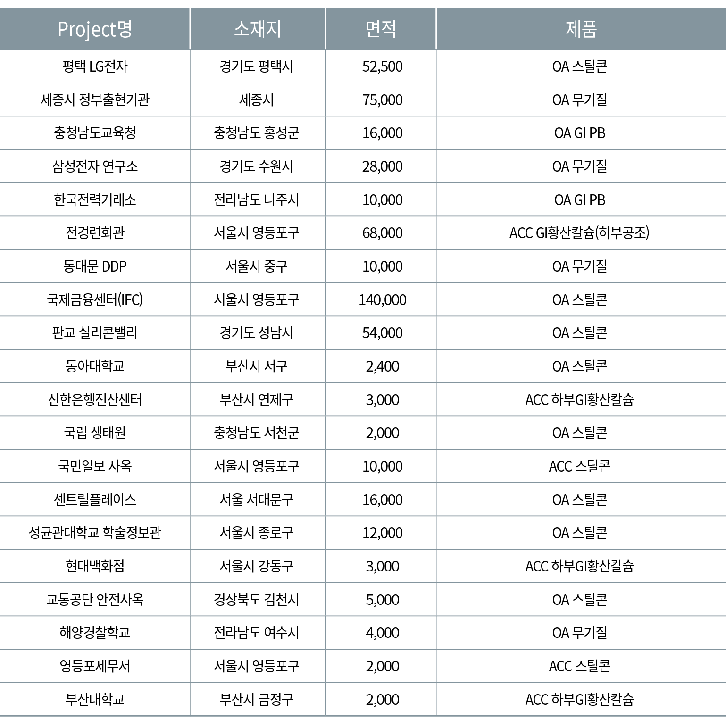The width and height of the screenshot is (726, 728).
Task: Click the ACC GI황산칼슘(하부공조) product cell
Action: click(x=579, y=233)
